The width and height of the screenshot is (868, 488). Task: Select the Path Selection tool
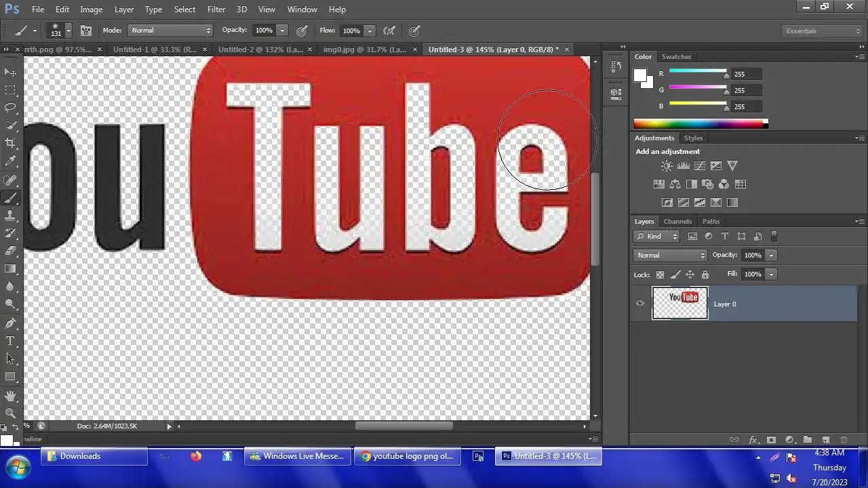tap(10, 359)
